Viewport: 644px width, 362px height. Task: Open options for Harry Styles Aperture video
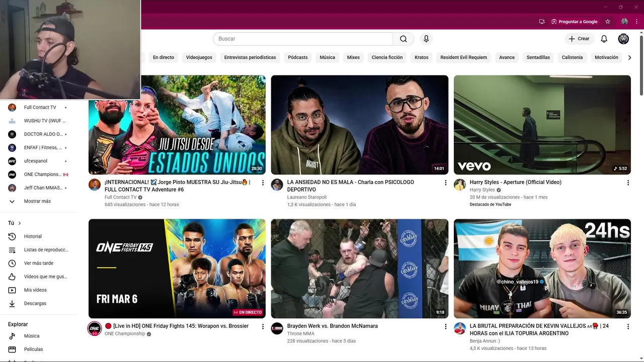pyautogui.click(x=628, y=183)
